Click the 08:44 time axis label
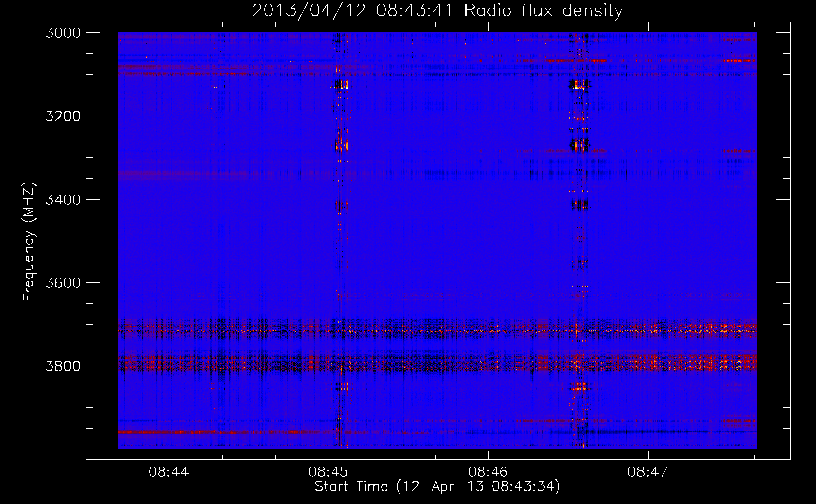Screen dimensions: 816x504 168,472
